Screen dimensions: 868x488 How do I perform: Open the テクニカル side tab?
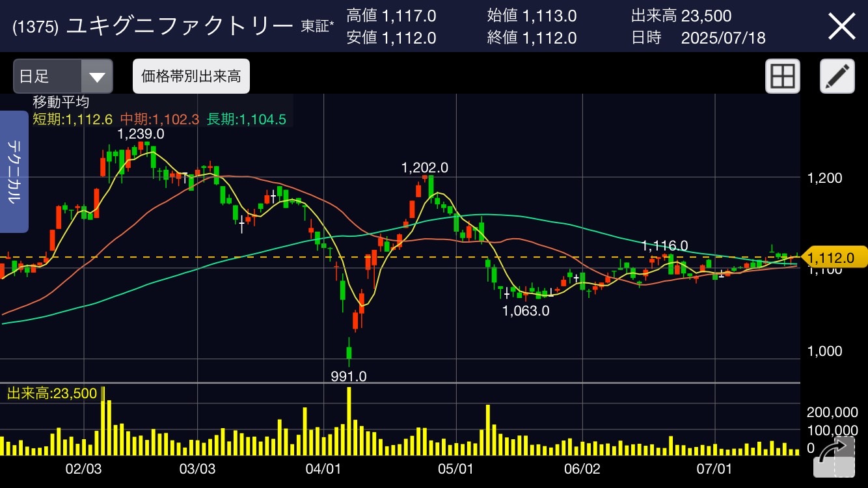point(14,172)
